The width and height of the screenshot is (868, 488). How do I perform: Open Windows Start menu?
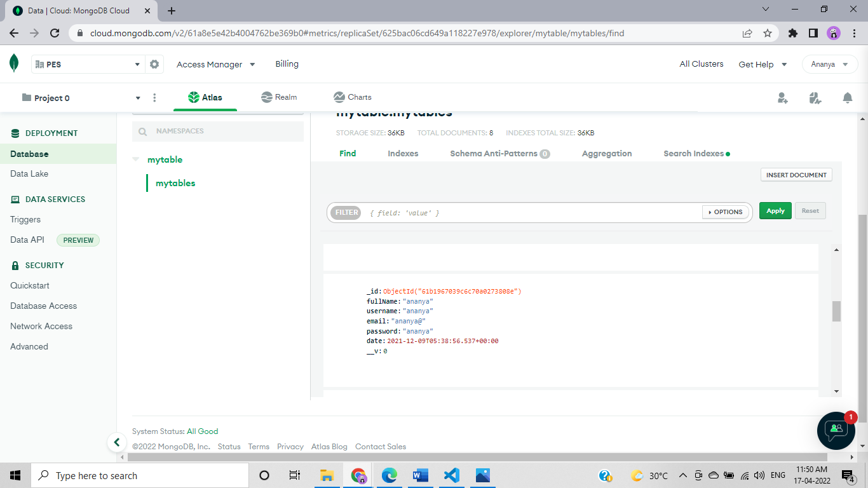(x=15, y=475)
